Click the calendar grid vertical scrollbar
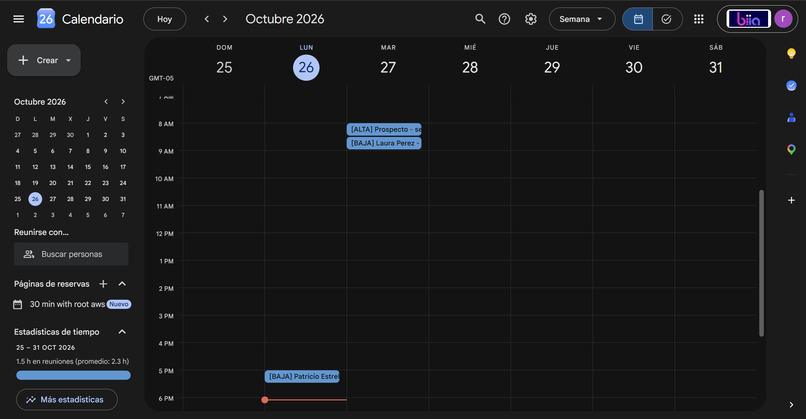This screenshot has width=806, height=419. point(761,263)
